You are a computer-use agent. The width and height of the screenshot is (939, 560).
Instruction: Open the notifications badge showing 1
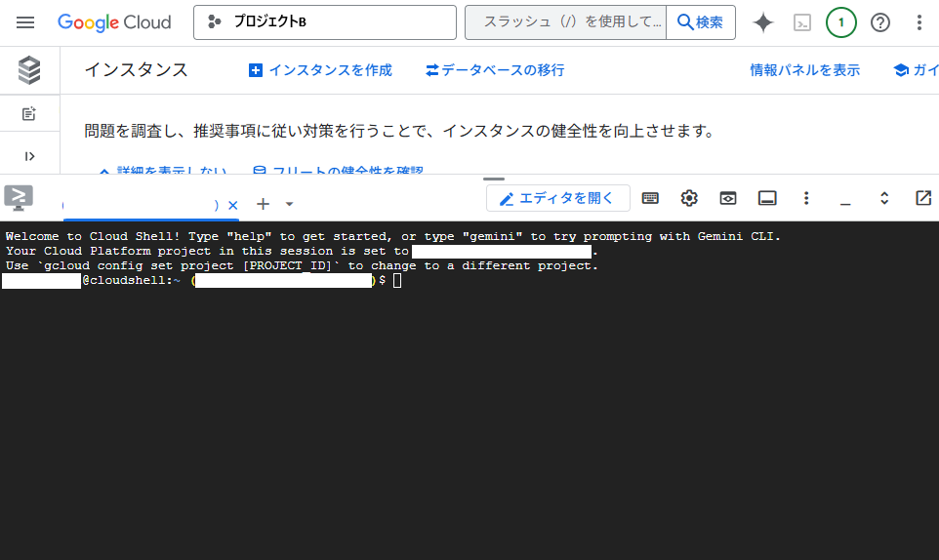click(840, 22)
